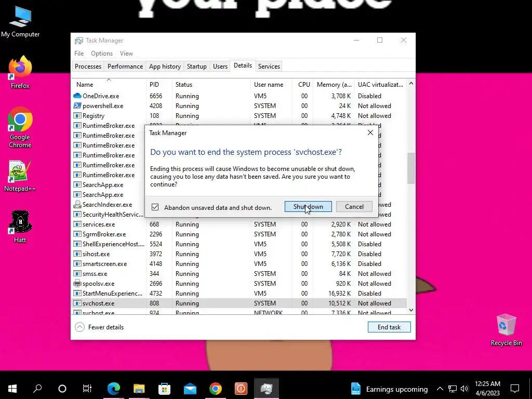Select svchost.exe with PID 808
The image size is (532, 399).
(x=240, y=303)
